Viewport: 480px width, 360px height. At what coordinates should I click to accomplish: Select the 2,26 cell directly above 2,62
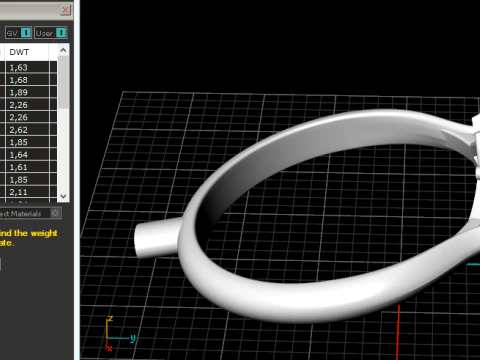point(27,117)
